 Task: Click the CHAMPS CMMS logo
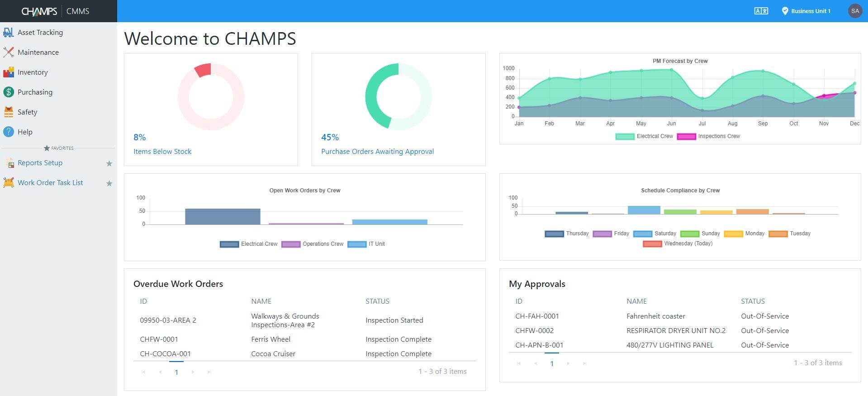55,11
